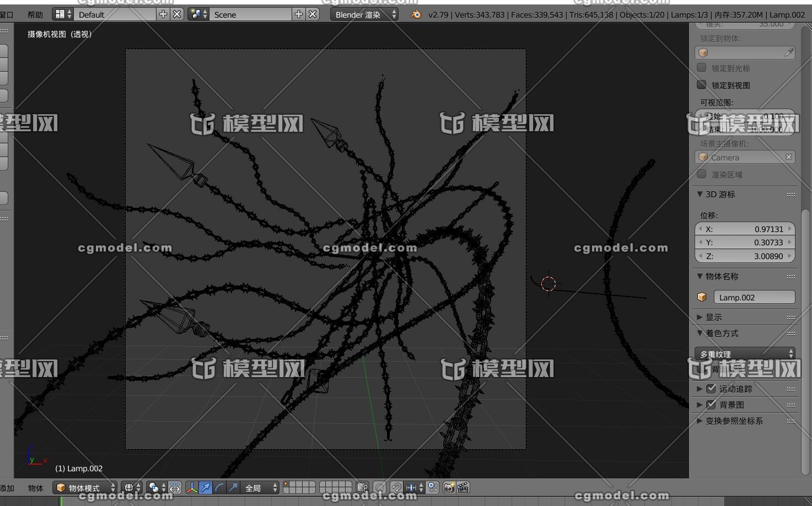The image size is (812, 506).
Task: Click the cursor Z value 3.00890
Action: pos(745,256)
